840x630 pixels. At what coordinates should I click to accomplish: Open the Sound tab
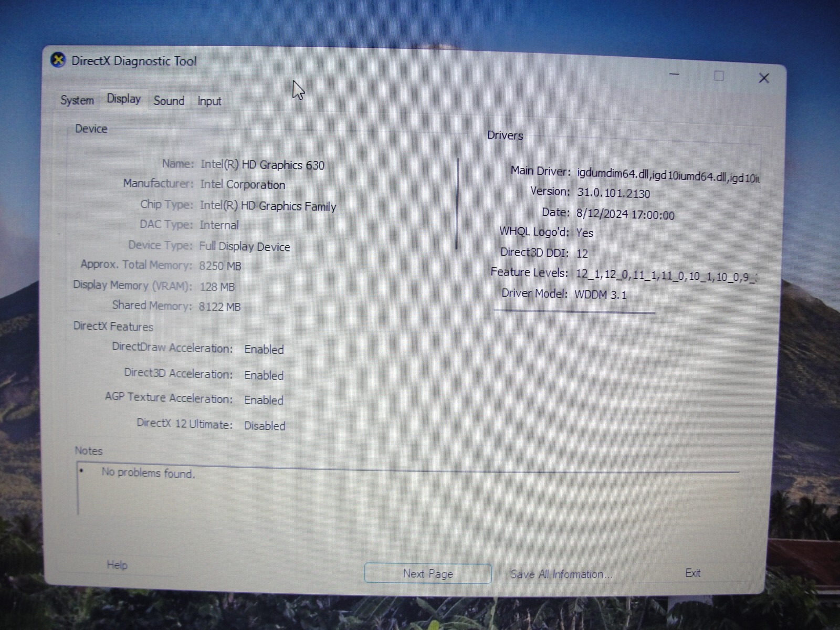click(169, 100)
